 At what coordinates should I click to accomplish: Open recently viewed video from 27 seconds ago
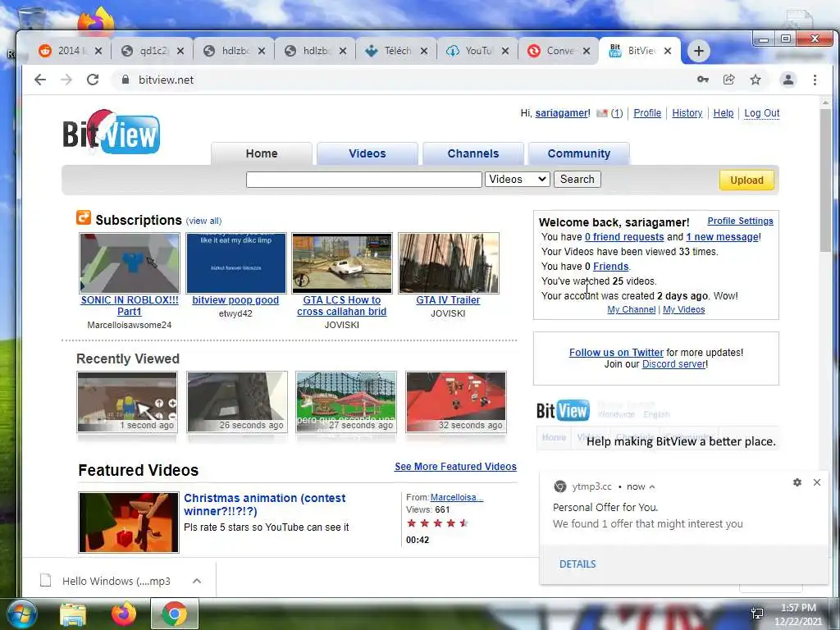click(346, 402)
